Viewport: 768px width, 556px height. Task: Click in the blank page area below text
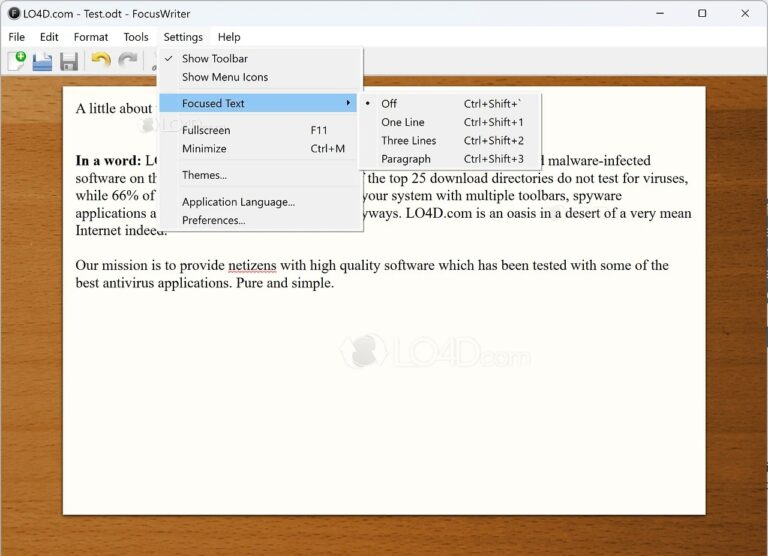(384, 402)
